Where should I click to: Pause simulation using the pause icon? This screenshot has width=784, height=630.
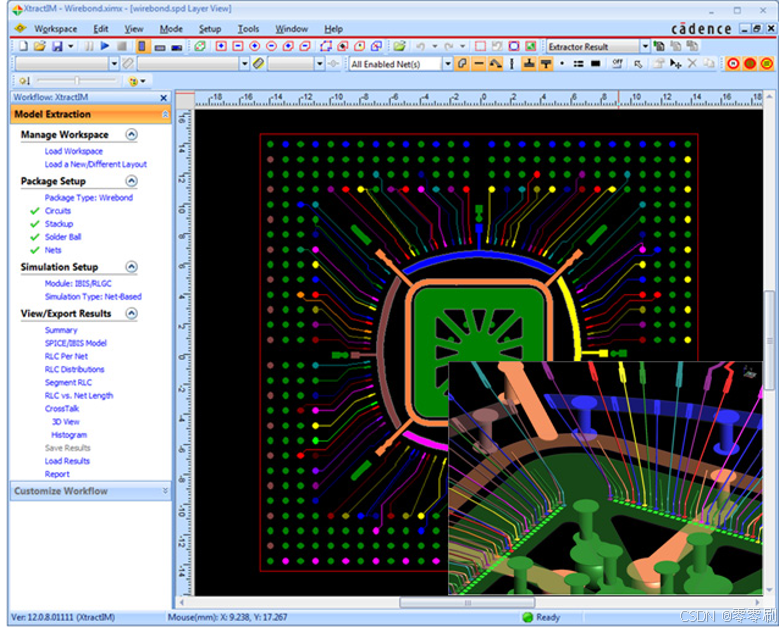click(89, 46)
